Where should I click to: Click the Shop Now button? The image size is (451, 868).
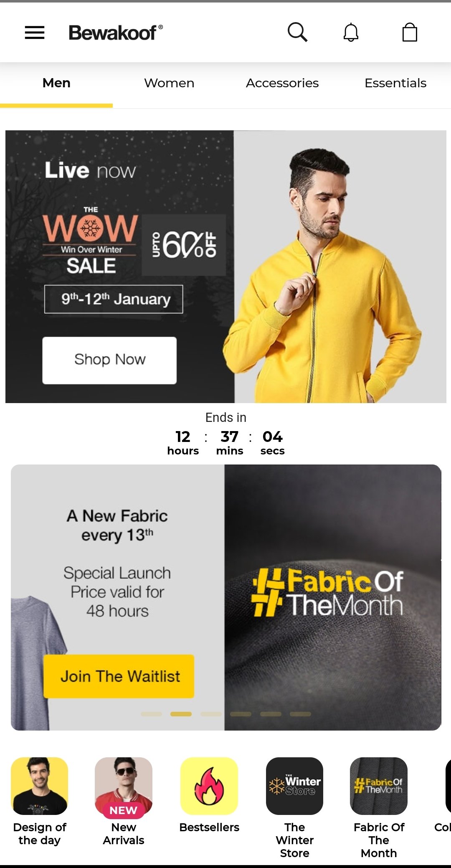click(x=109, y=360)
